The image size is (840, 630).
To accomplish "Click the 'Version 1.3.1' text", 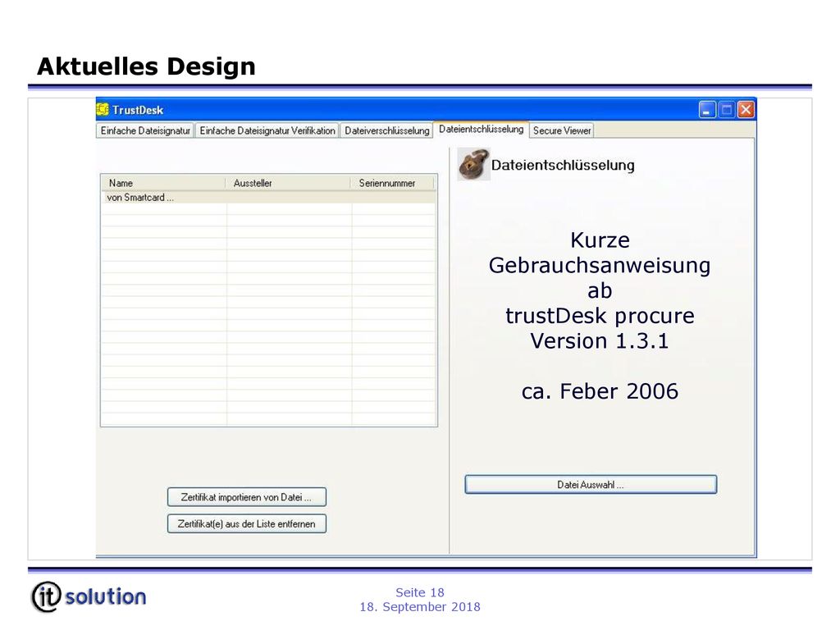I will tap(600, 341).
